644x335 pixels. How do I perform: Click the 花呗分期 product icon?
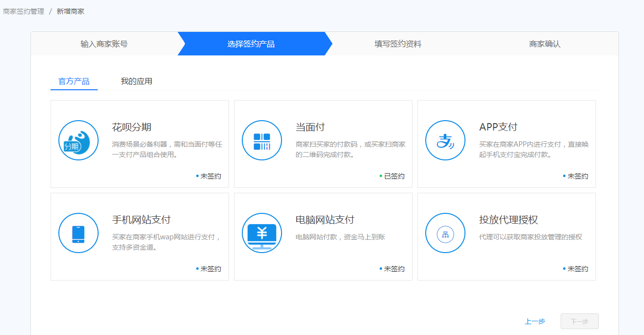click(78, 140)
